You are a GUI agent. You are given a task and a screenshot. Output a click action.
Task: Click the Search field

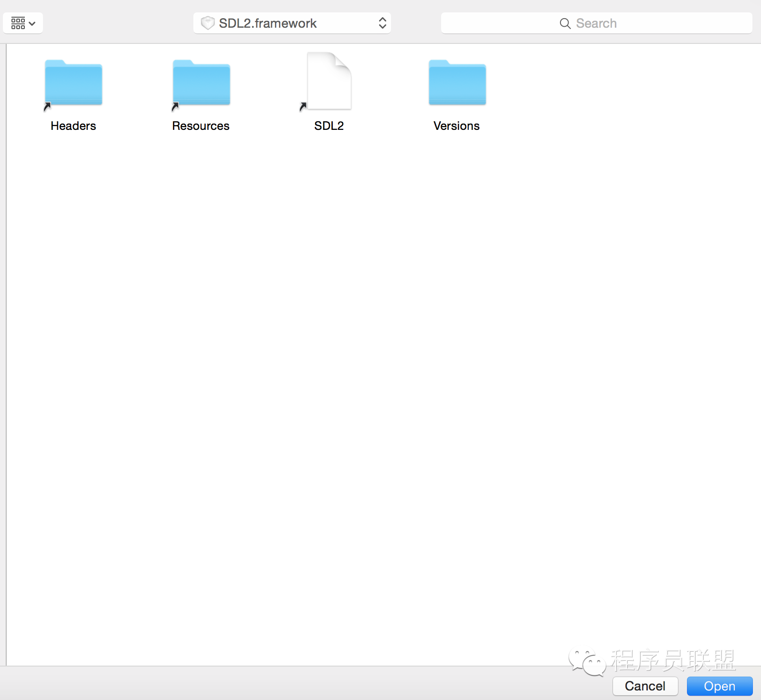tap(597, 23)
